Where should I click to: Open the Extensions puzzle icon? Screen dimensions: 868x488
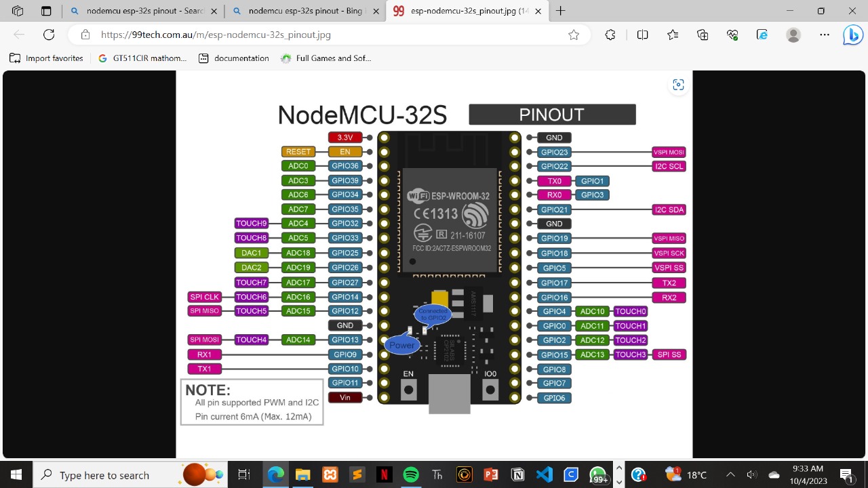(610, 35)
